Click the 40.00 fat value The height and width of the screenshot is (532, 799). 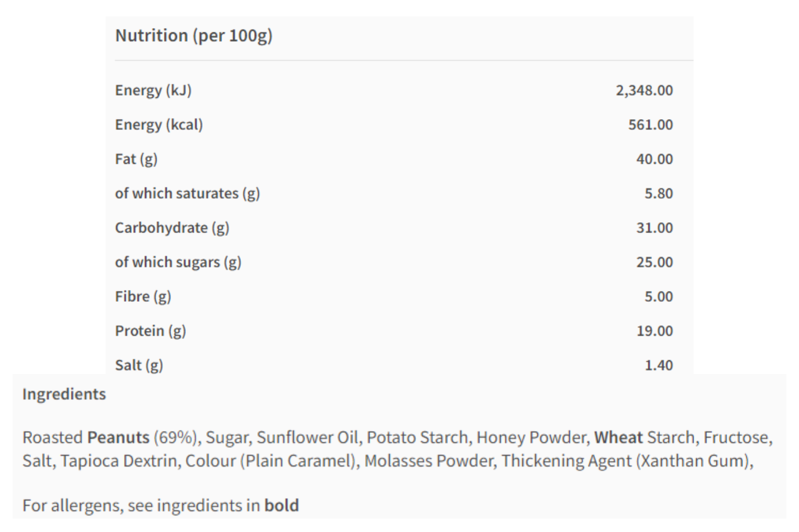click(655, 159)
